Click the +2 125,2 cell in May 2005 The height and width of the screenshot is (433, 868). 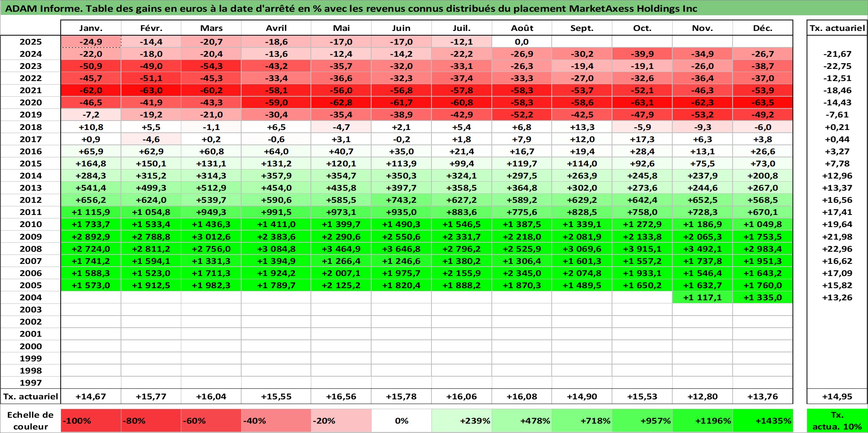pos(341,285)
